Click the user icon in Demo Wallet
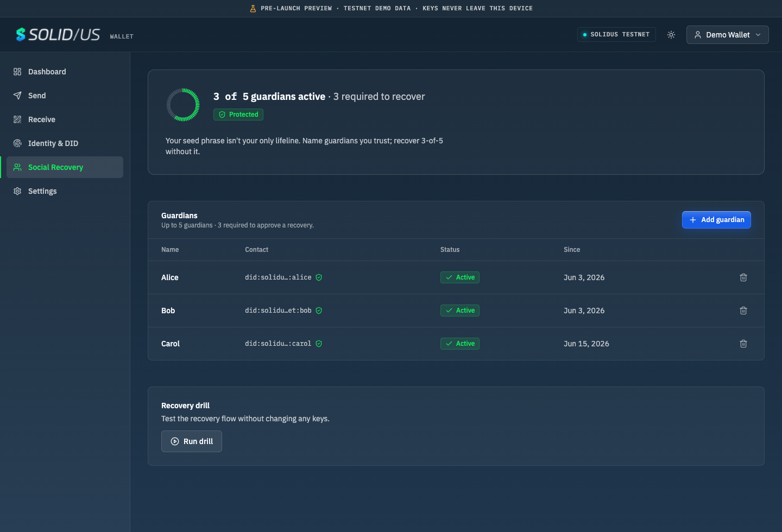 coord(698,35)
